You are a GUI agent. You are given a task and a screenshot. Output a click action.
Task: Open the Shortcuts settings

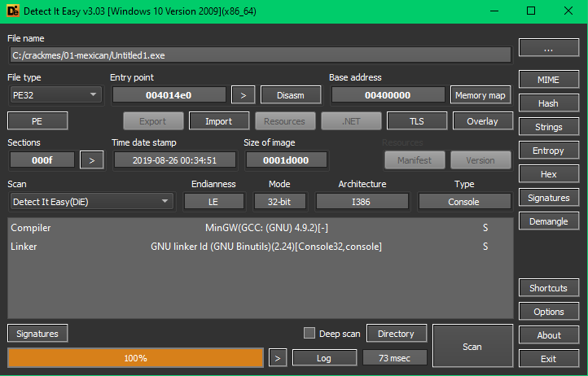[549, 288]
